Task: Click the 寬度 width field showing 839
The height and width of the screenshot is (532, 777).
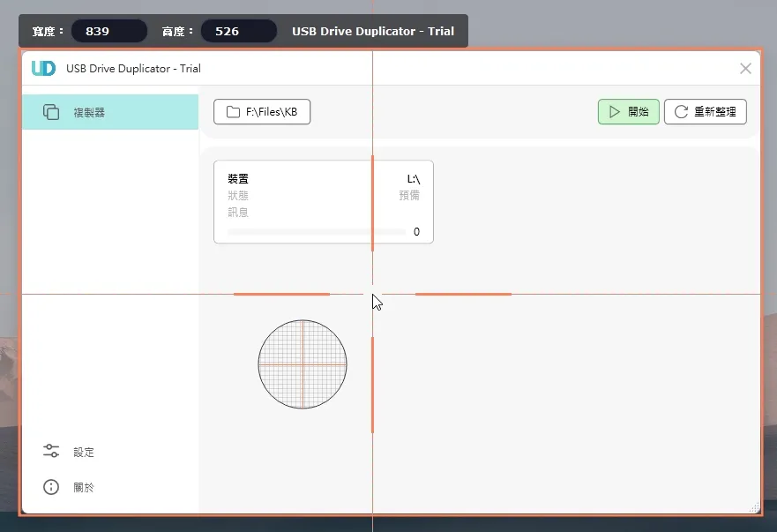Action: (x=109, y=31)
